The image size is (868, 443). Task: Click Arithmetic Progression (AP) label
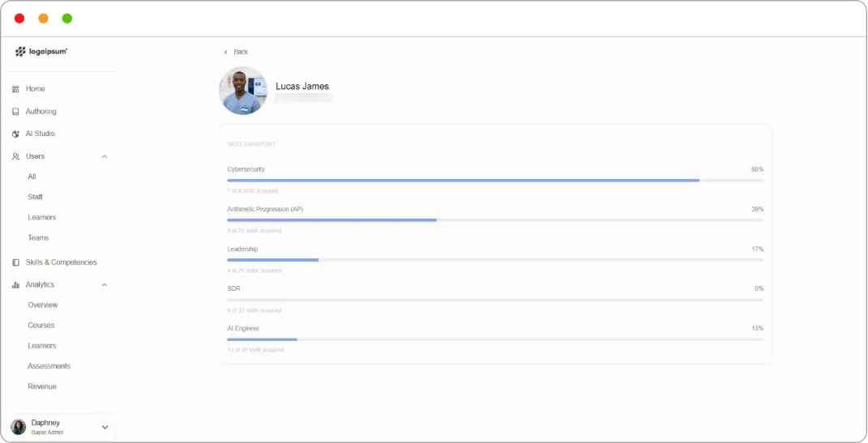tap(265, 209)
